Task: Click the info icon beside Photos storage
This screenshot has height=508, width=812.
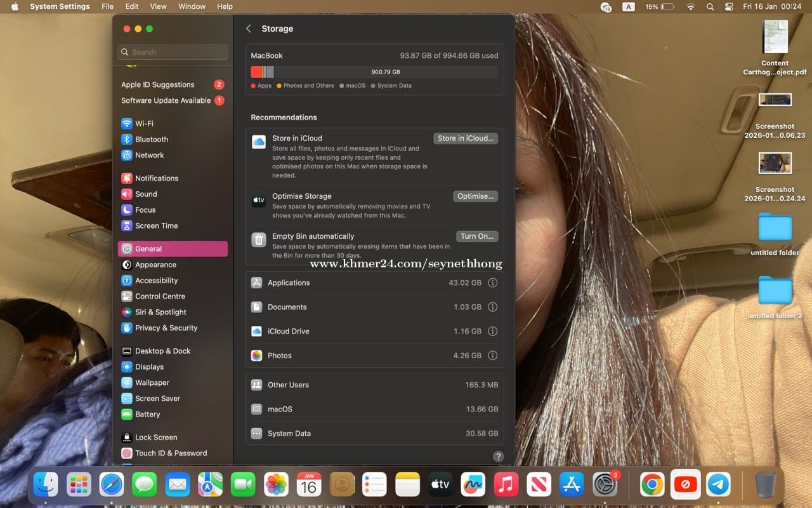Action: click(492, 356)
